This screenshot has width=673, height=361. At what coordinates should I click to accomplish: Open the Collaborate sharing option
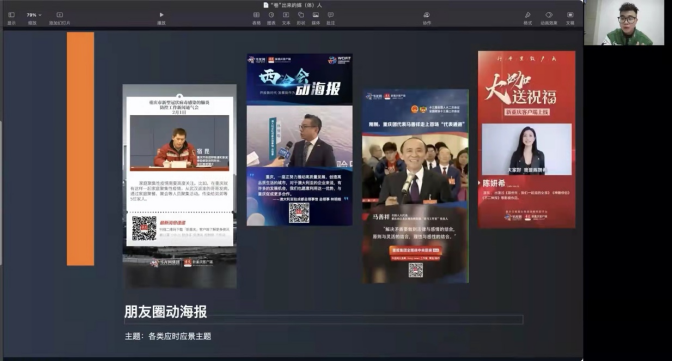pos(426,18)
